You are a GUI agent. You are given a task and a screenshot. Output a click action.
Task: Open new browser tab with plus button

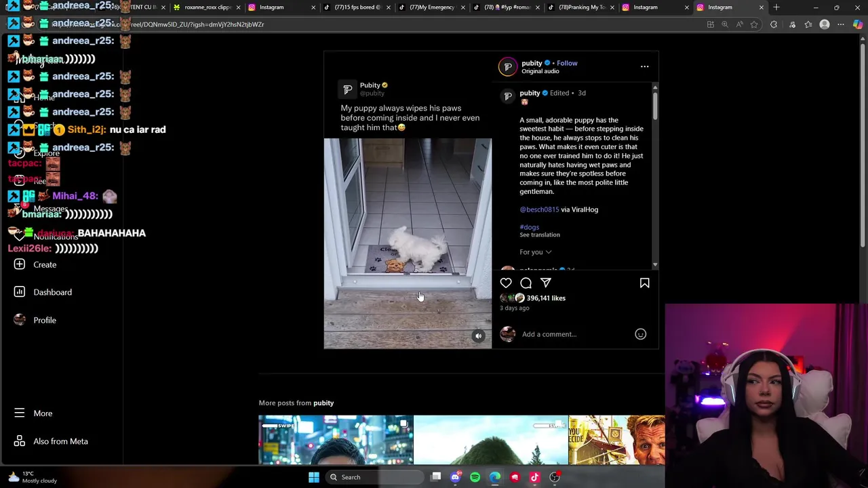776,7
